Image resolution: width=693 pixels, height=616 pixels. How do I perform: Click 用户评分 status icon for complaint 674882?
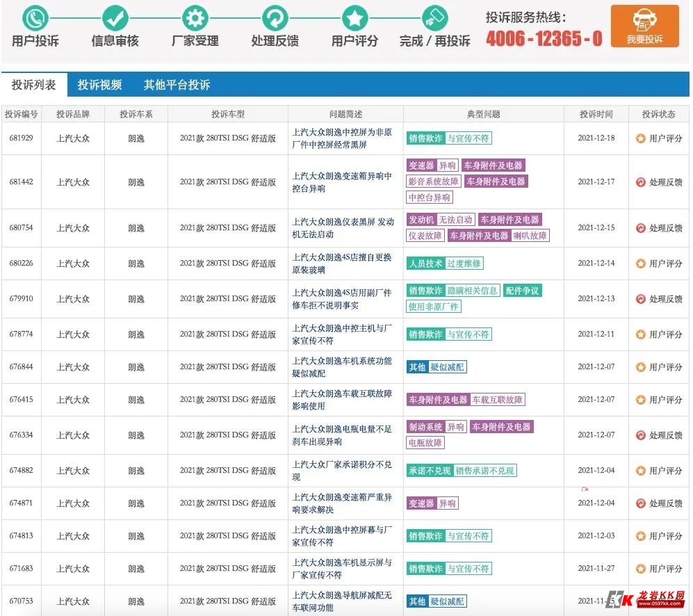click(x=640, y=471)
